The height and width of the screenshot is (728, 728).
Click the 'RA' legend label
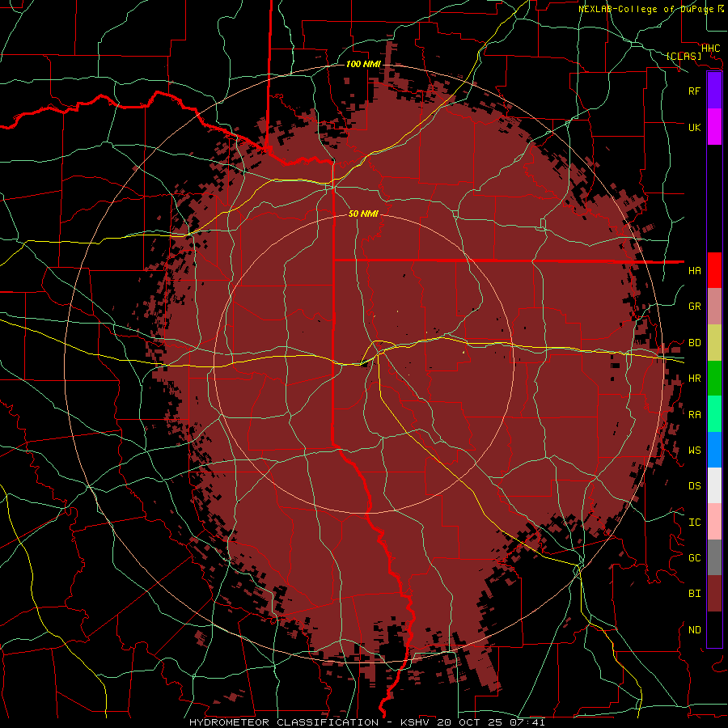click(694, 415)
